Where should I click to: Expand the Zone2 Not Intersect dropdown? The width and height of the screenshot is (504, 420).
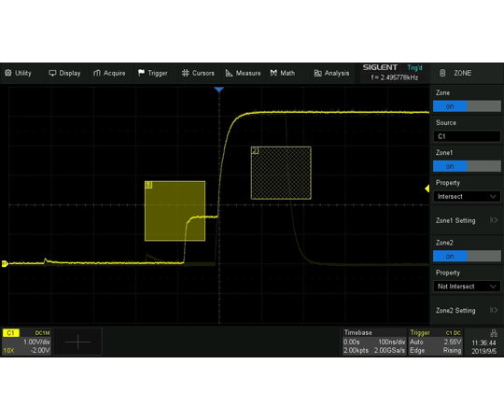coord(467,287)
